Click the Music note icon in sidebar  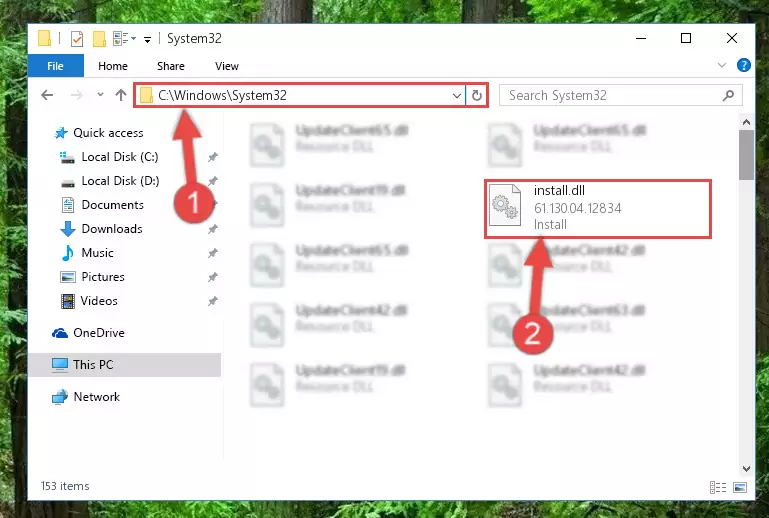pos(68,253)
